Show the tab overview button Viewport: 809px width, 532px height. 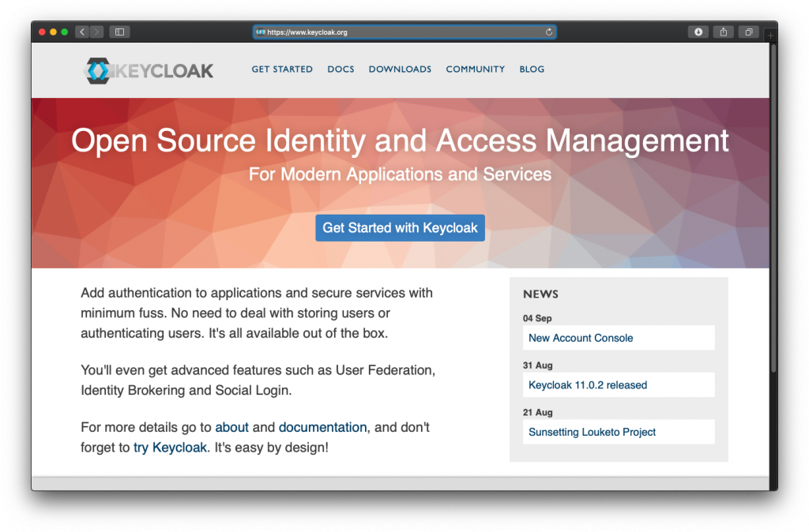pyautogui.click(x=749, y=32)
